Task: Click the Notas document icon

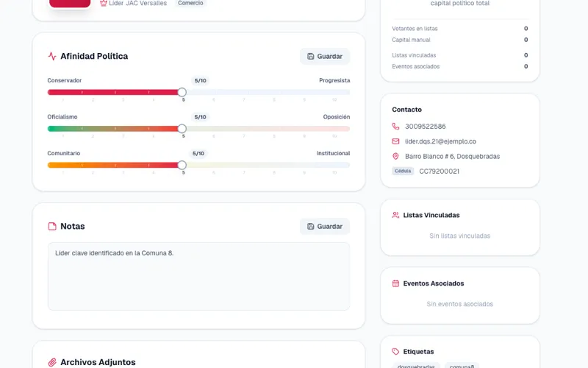Action: (x=52, y=227)
